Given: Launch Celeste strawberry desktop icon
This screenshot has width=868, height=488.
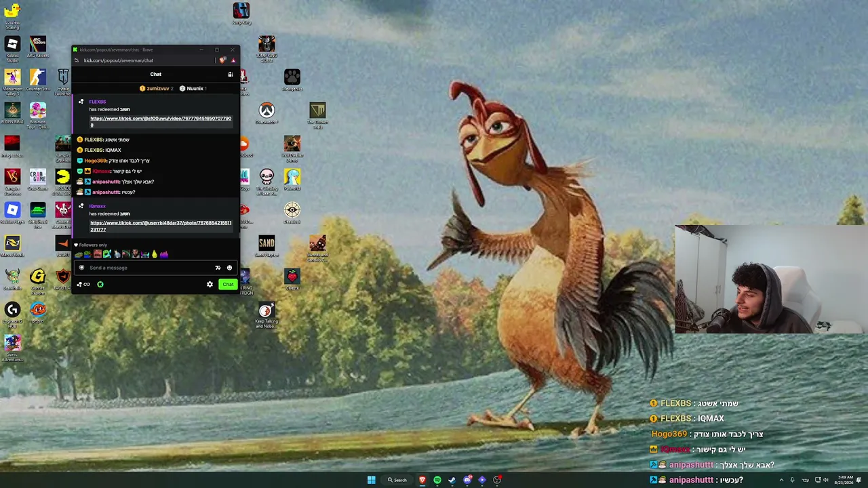Looking at the screenshot, I should coord(292,279).
